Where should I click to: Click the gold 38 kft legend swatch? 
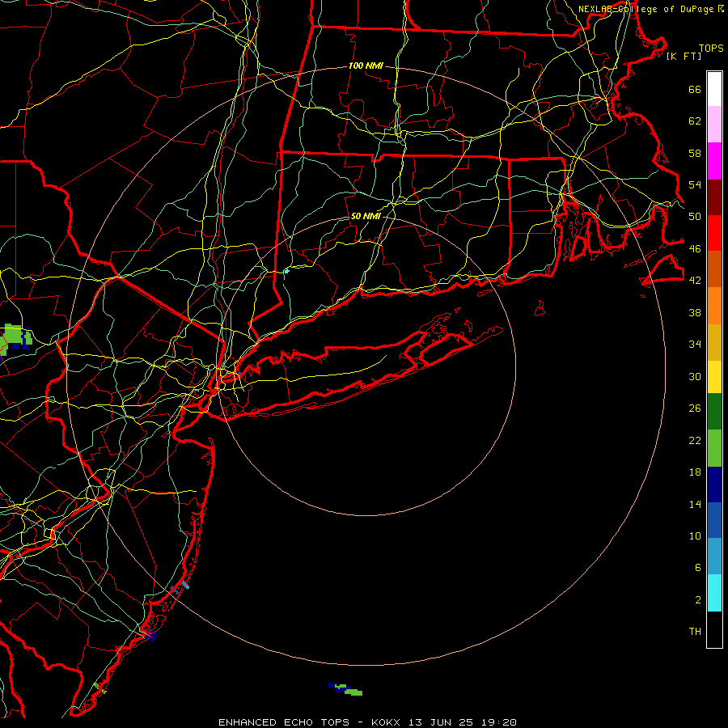tap(714, 342)
